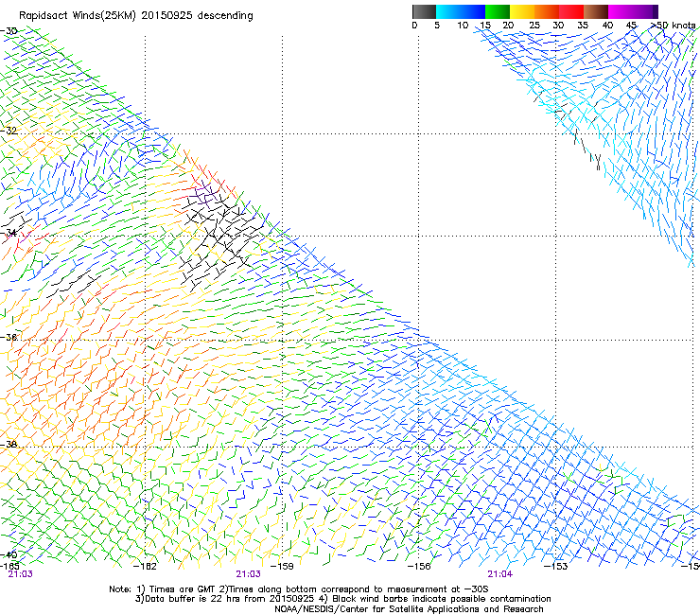
Task: Click the '21:04' time label
Action: tap(500, 574)
